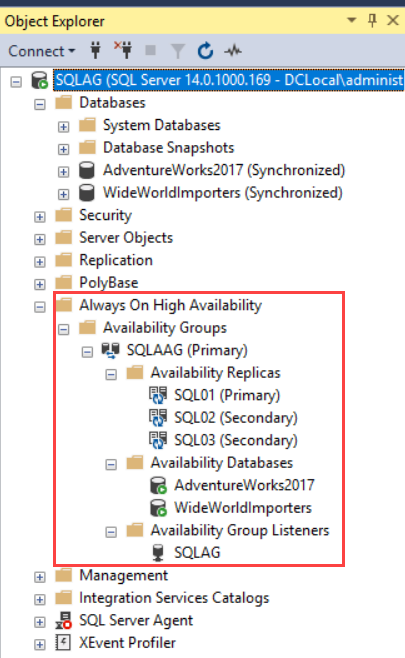Click the AdventureWorks2017 (Synchronized) database icon

(87, 170)
